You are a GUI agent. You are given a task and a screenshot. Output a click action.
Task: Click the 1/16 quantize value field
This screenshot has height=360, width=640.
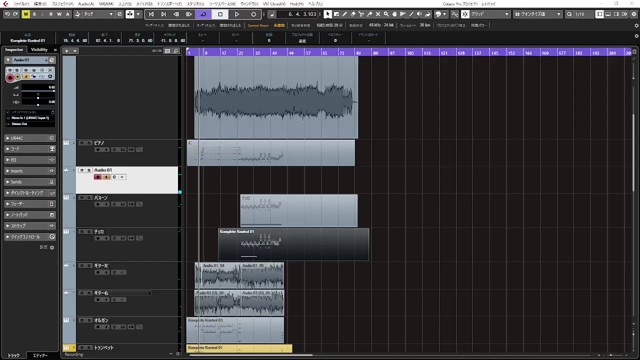pyautogui.click(x=584, y=14)
